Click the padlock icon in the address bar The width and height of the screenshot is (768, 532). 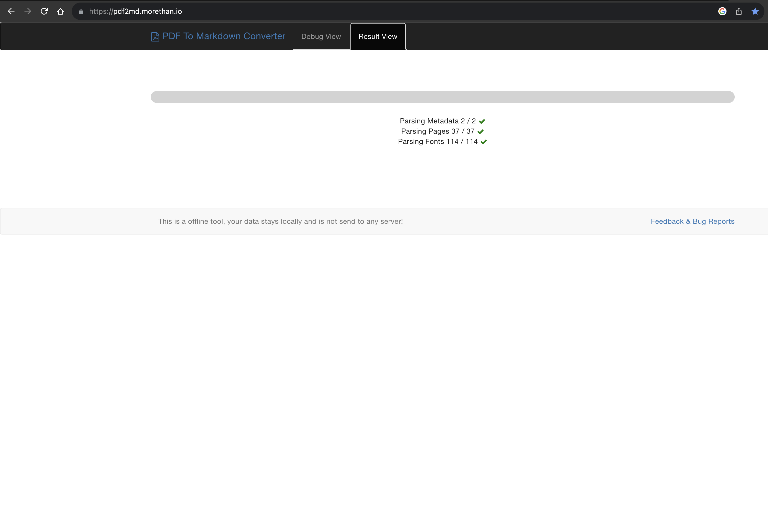coord(81,11)
